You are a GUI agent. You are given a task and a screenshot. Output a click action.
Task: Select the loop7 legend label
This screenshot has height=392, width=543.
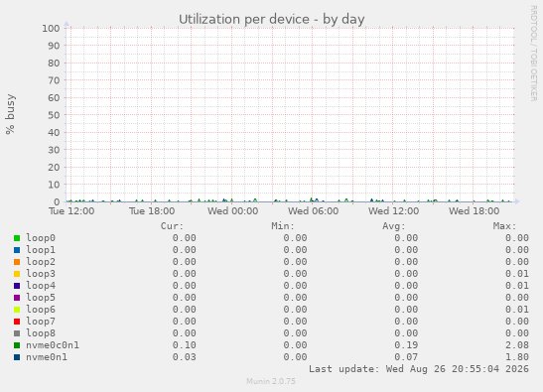41,321
